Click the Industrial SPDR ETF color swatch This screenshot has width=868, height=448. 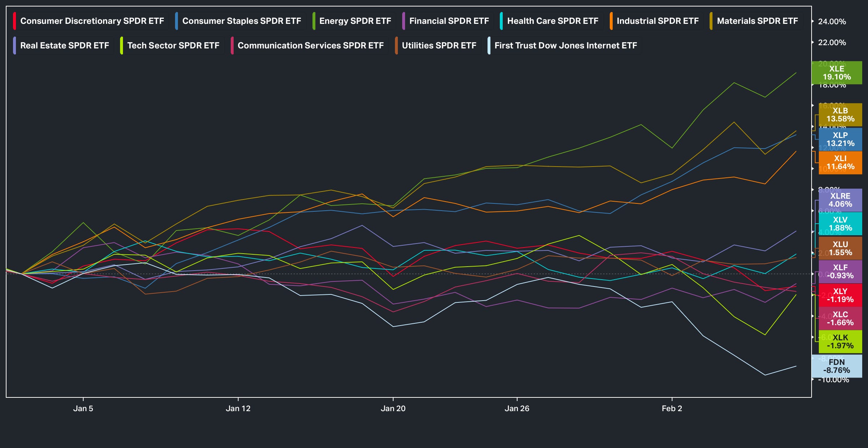point(611,21)
